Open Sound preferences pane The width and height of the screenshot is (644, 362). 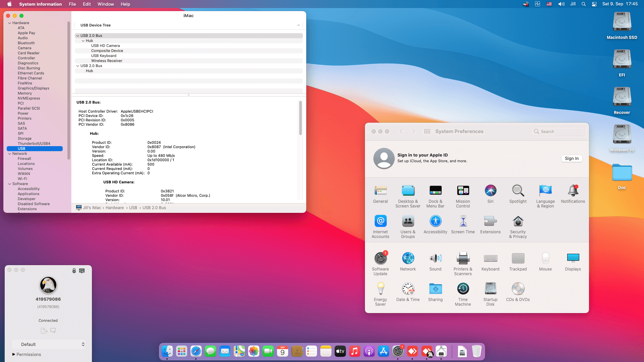point(435,262)
